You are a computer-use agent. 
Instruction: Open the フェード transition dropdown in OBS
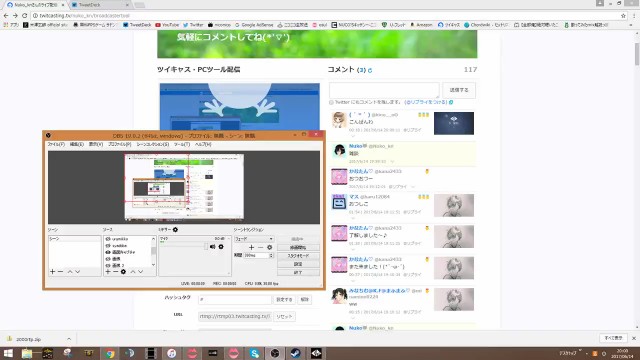(x=254, y=238)
